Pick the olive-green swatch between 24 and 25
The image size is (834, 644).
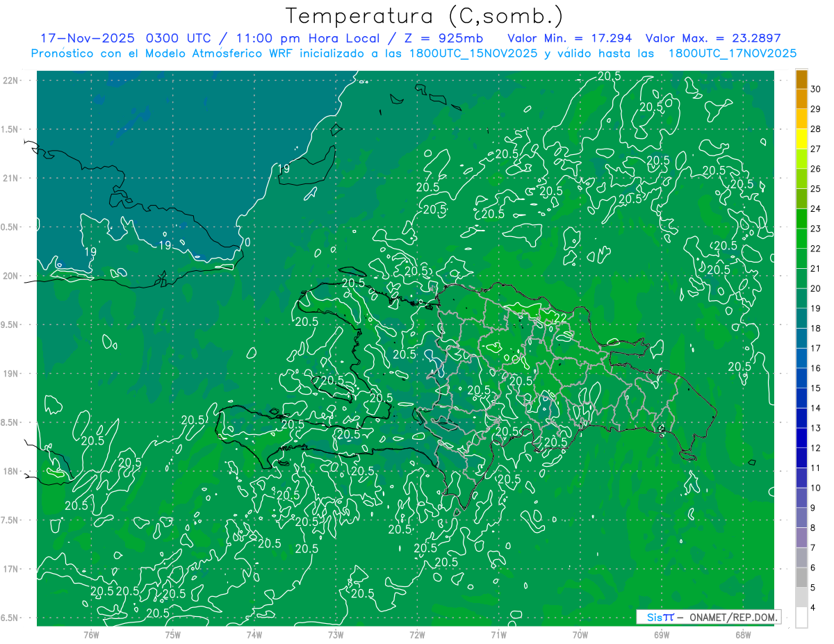(x=801, y=199)
